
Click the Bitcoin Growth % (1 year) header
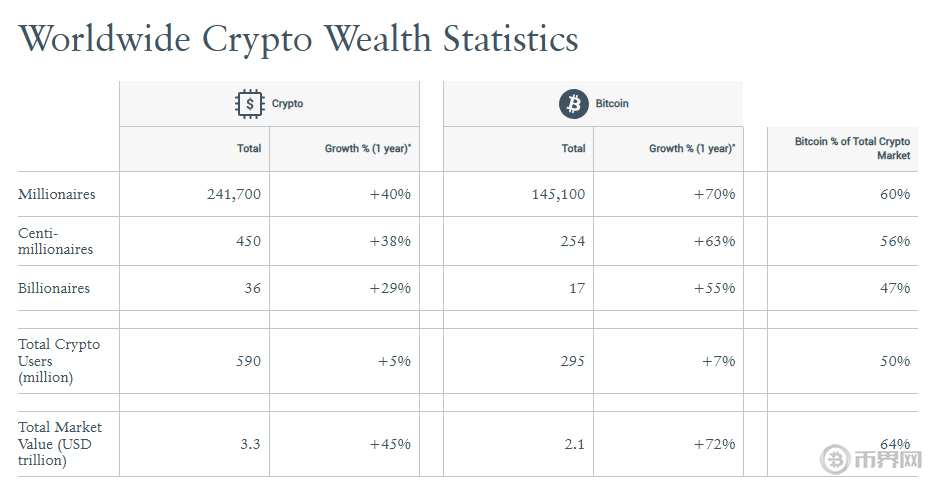tap(691, 148)
